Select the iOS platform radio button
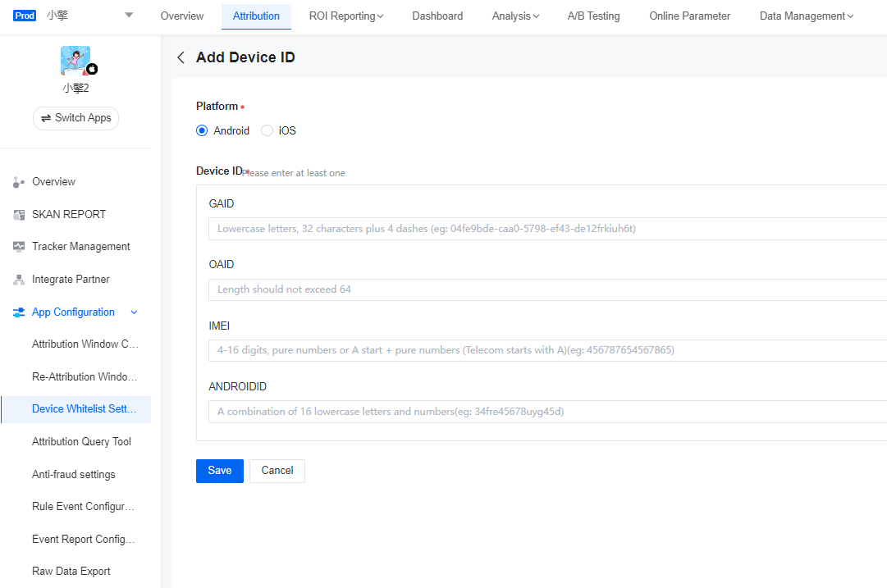Viewport: 887px width, 588px height. 267,130
